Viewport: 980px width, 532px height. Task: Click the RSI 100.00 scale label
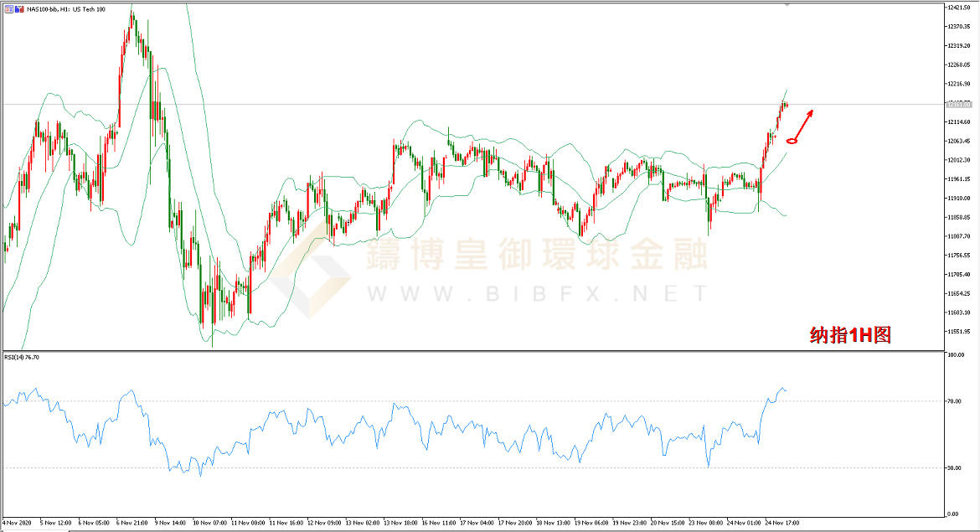click(x=954, y=355)
